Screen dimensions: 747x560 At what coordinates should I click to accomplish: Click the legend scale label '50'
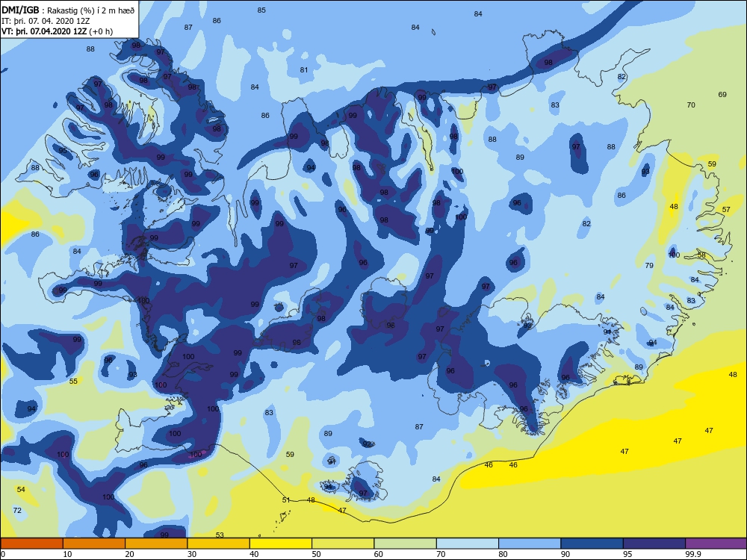click(x=316, y=554)
